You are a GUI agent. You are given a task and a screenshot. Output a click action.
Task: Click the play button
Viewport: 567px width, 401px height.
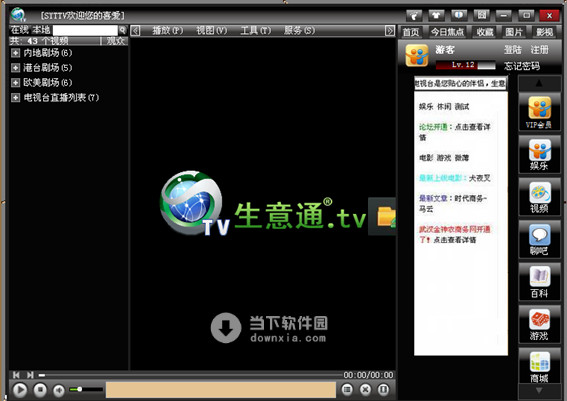click(x=20, y=390)
